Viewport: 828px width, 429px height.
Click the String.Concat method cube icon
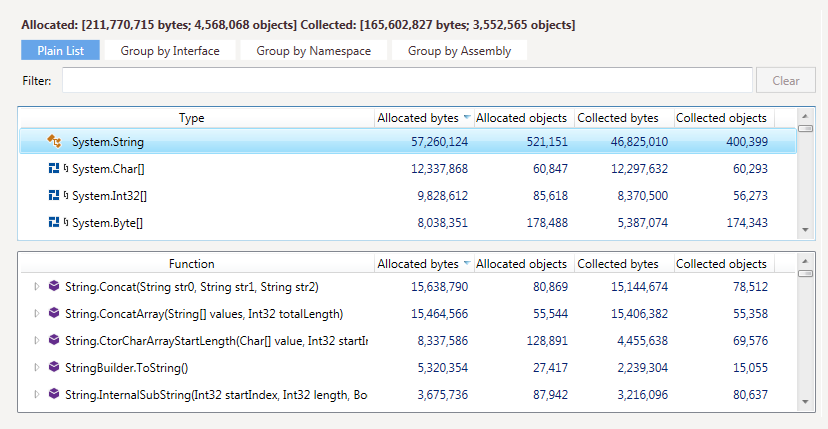pyautogui.click(x=54, y=287)
